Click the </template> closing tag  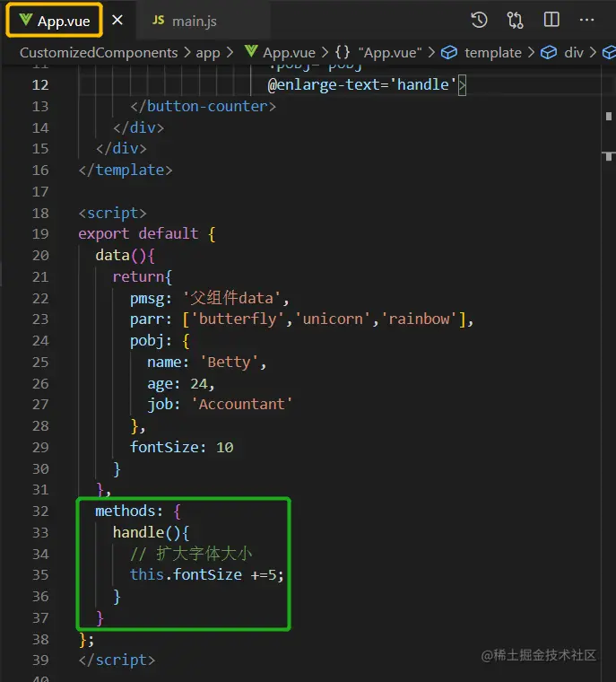pos(126,170)
